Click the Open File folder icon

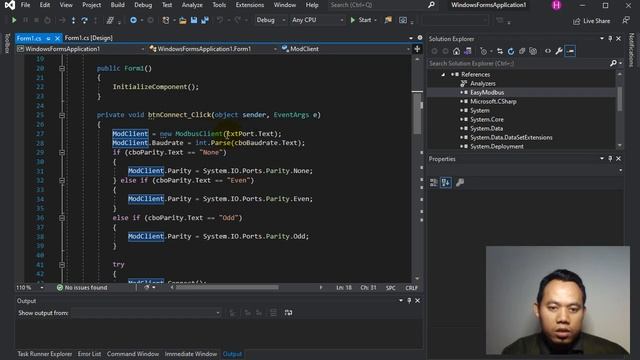click(x=182, y=20)
